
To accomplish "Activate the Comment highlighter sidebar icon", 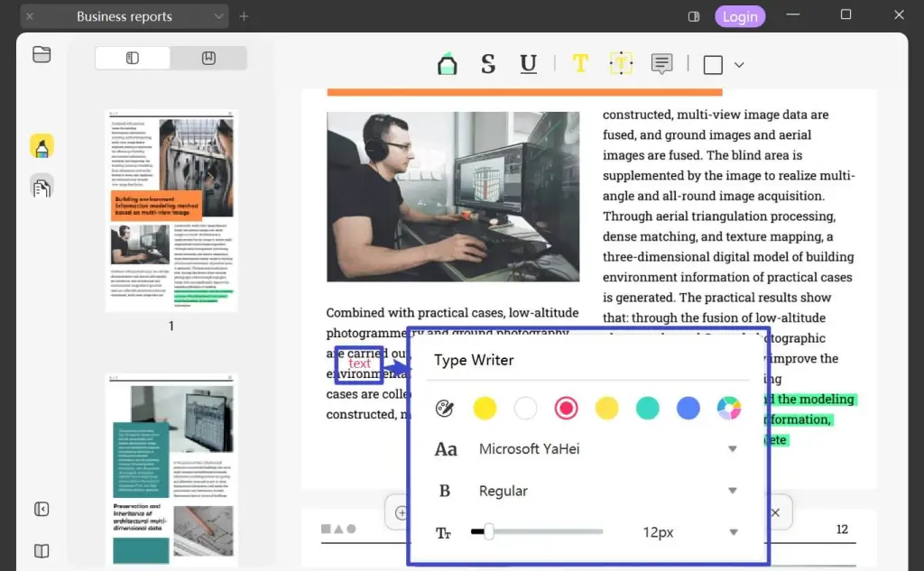I will 42,145.
